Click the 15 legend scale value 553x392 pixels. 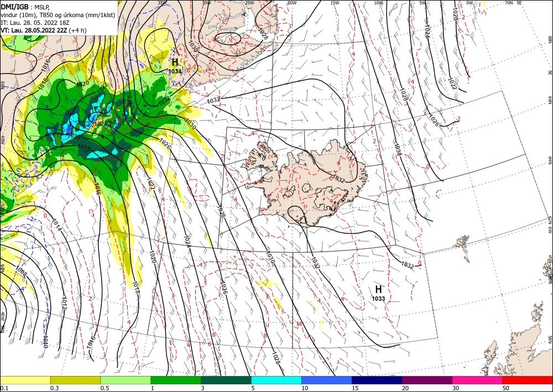pyautogui.click(x=356, y=388)
